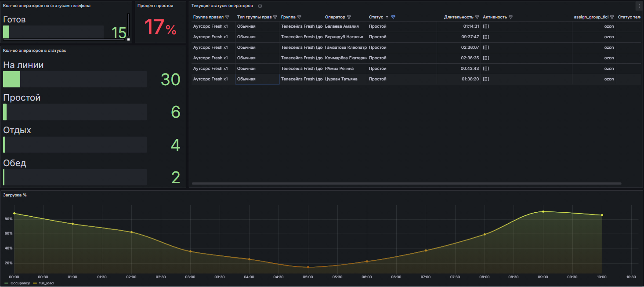Toggle full_load series in chart legend
Viewport: 644px width, 287px height.
42,283
